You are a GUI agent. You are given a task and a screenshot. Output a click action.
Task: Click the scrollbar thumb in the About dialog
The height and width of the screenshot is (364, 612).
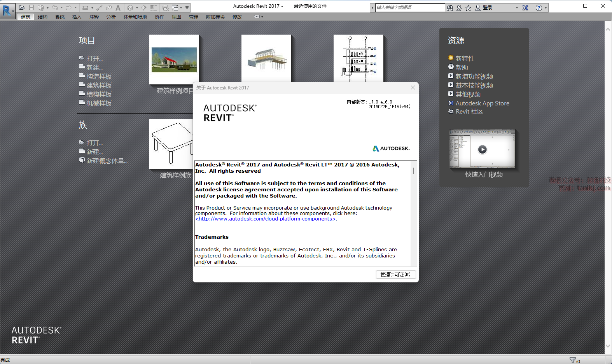[x=414, y=171]
